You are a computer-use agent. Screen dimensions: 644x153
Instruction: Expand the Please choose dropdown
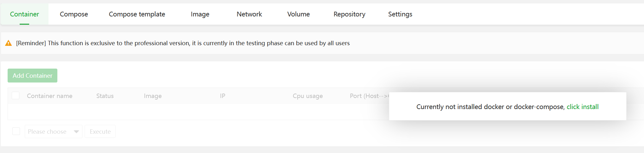click(x=53, y=132)
